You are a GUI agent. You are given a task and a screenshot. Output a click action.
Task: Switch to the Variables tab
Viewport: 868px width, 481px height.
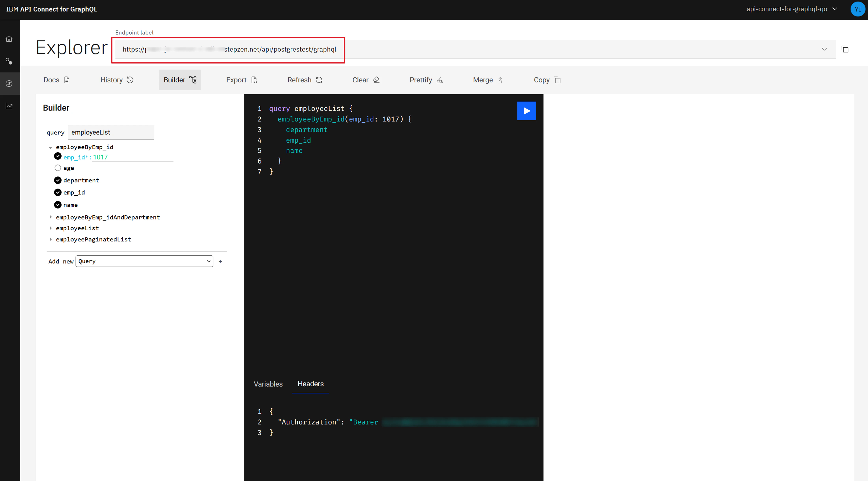tap(268, 384)
